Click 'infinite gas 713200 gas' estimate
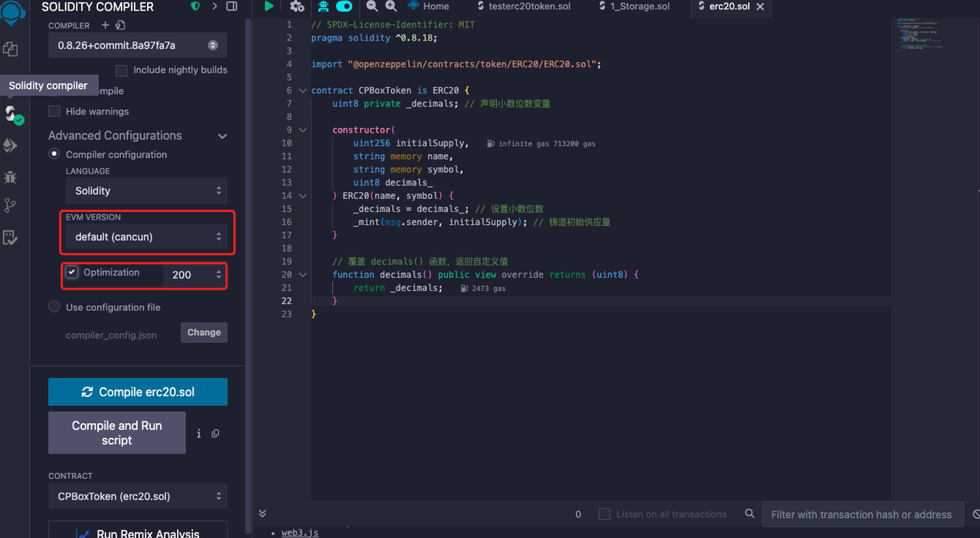This screenshot has height=538, width=980. (541, 144)
